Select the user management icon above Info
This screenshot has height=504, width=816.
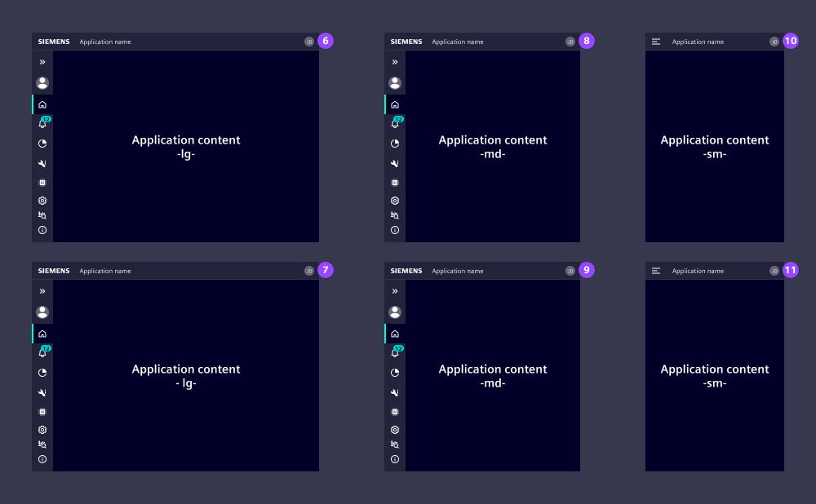click(x=42, y=214)
